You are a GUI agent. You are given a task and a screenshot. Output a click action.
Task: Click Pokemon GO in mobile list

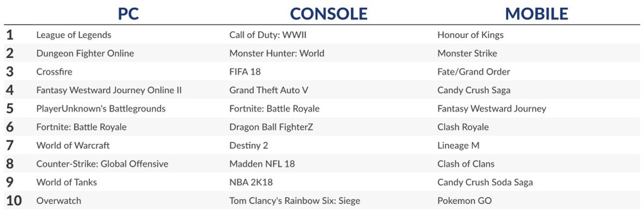click(x=464, y=201)
